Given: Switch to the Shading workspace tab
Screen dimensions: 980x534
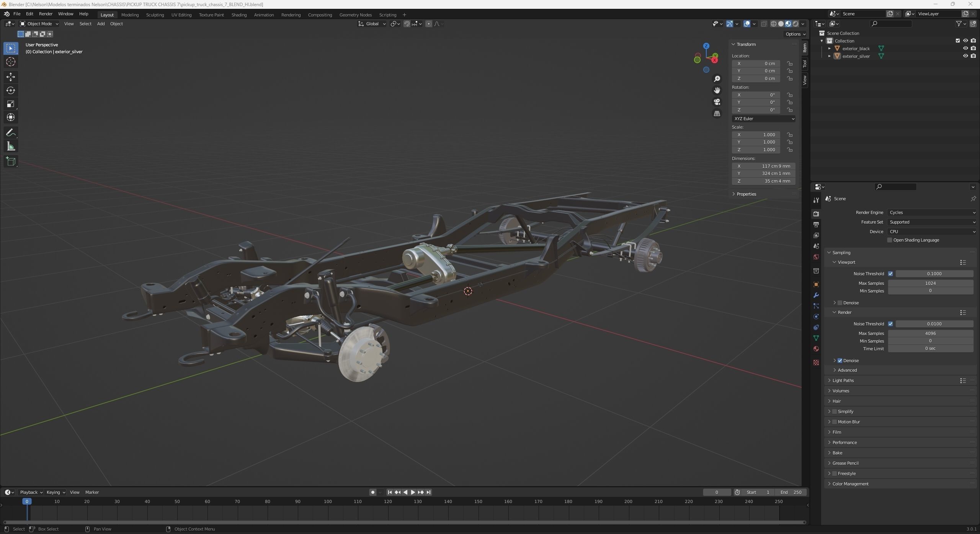Looking at the screenshot, I should pos(239,15).
